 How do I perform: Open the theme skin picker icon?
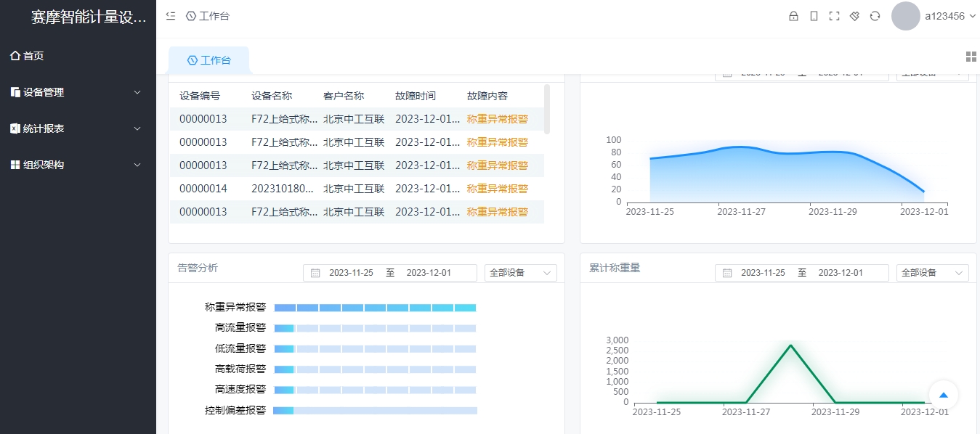[854, 15]
